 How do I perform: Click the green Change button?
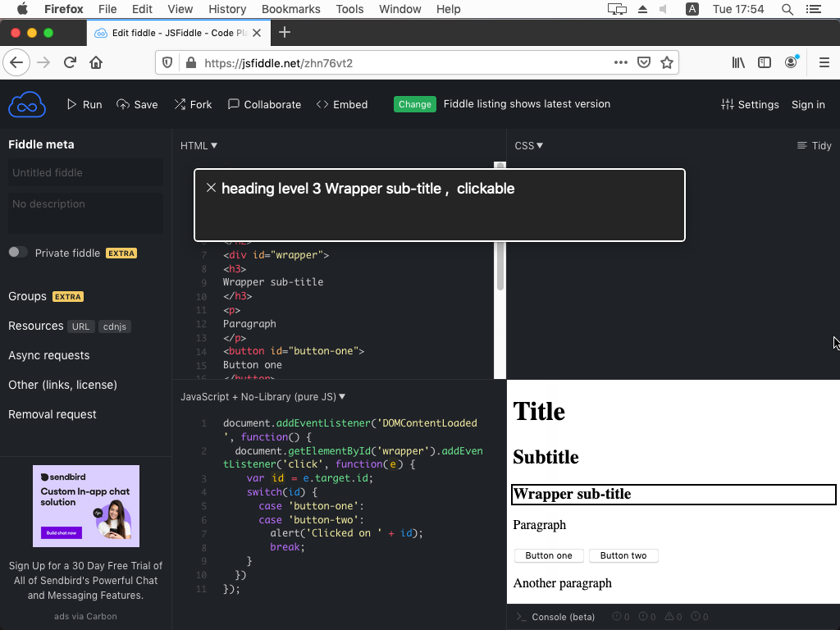tap(414, 104)
